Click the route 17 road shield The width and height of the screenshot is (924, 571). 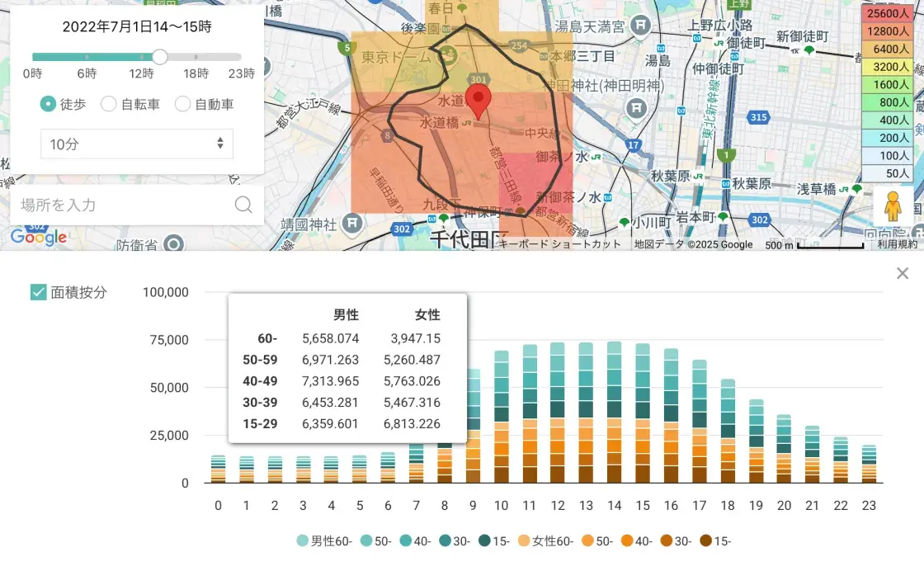pos(634,145)
